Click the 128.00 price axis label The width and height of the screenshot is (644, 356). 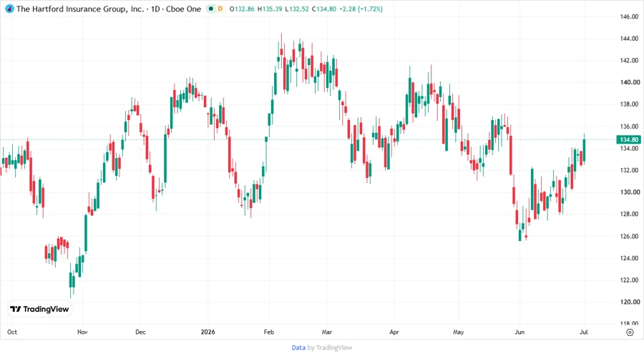click(630, 214)
